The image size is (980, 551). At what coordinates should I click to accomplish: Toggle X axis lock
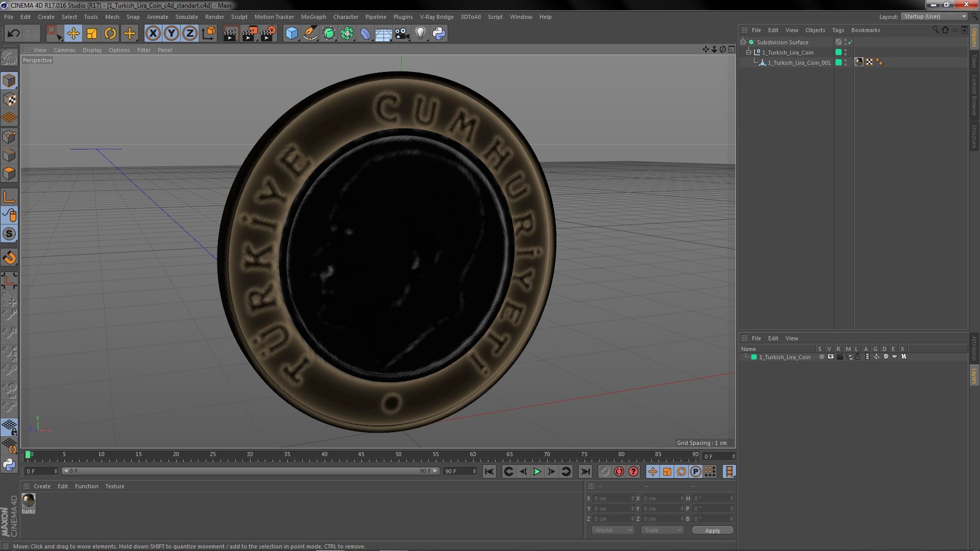click(x=153, y=34)
